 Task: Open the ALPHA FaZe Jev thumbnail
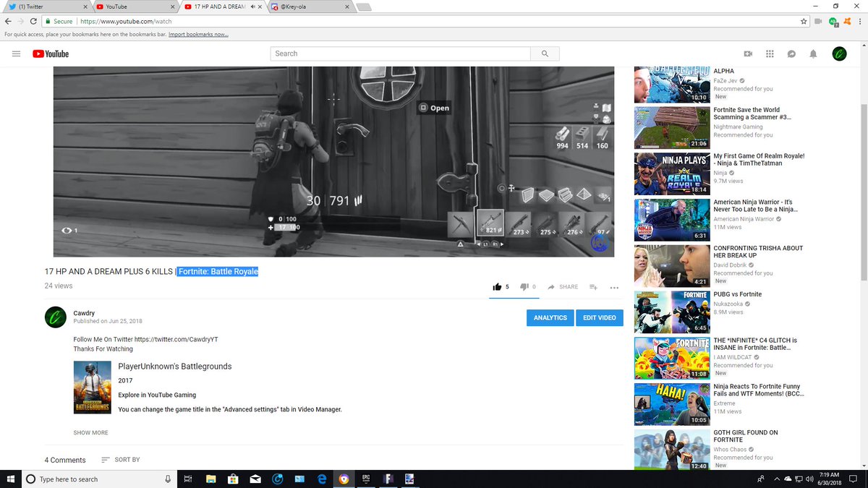[671, 85]
